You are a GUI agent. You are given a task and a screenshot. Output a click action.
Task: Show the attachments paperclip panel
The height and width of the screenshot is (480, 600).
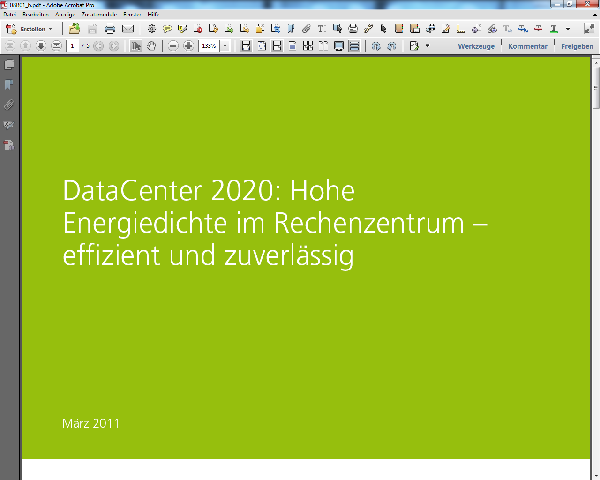click(x=9, y=105)
